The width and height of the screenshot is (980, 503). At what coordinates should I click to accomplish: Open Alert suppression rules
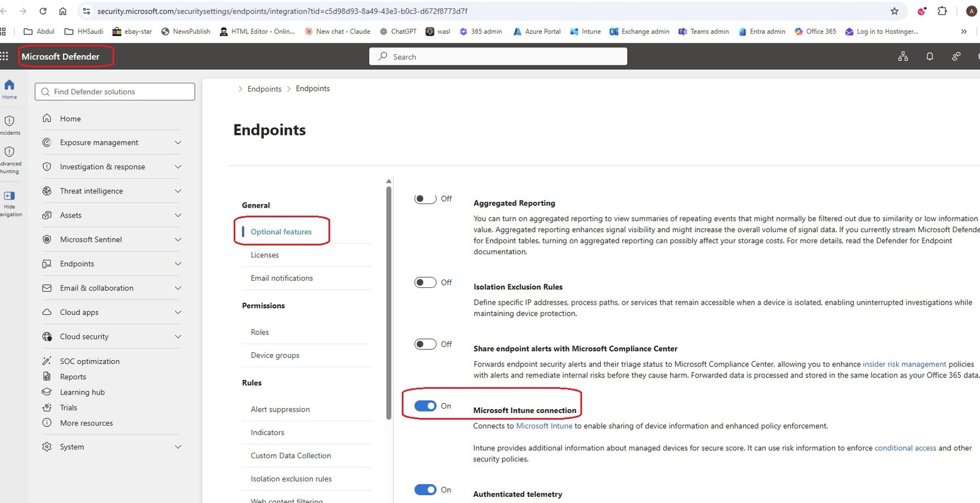tap(280, 409)
